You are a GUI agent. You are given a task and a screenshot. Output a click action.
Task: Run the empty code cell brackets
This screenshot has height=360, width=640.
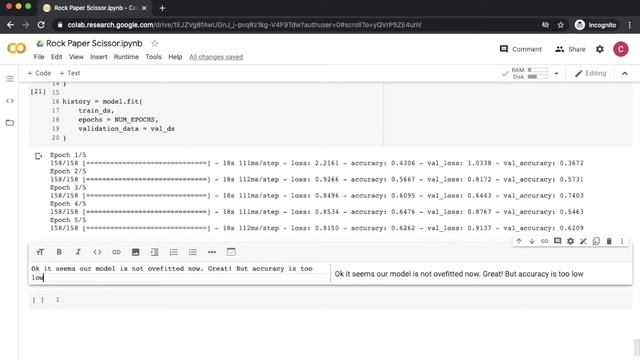[x=38, y=300]
